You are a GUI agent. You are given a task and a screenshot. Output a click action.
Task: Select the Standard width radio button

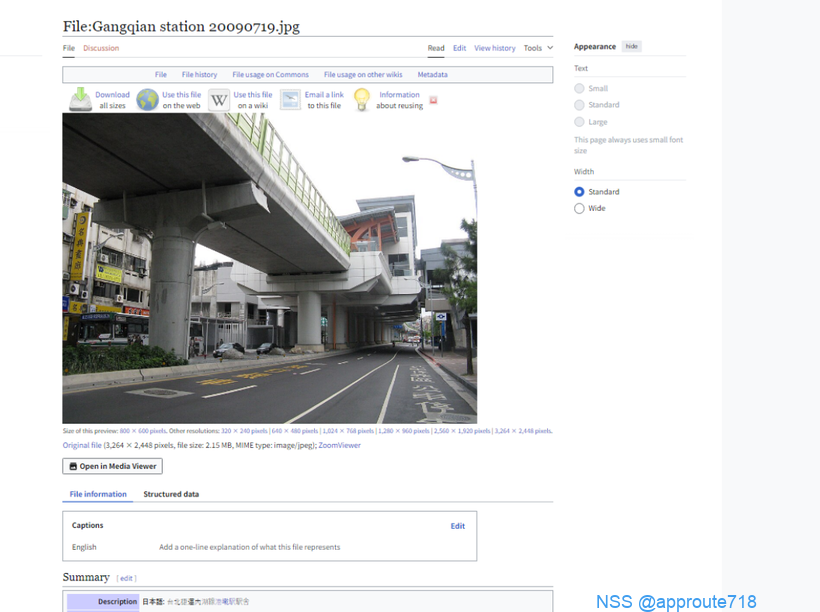click(579, 192)
